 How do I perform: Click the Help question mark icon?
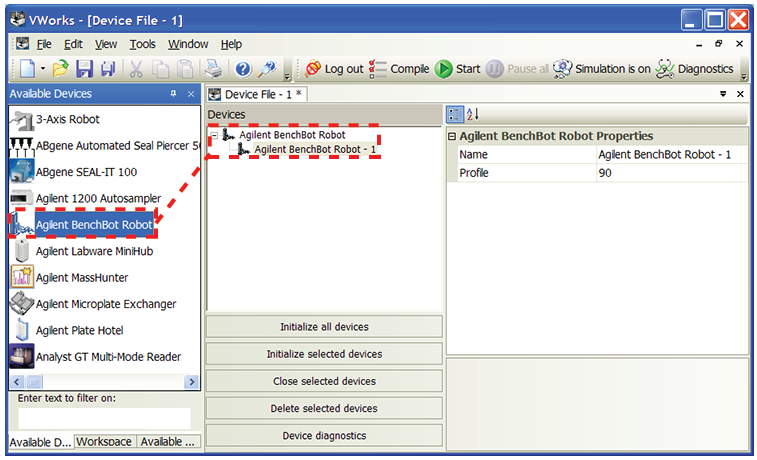pos(242,69)
